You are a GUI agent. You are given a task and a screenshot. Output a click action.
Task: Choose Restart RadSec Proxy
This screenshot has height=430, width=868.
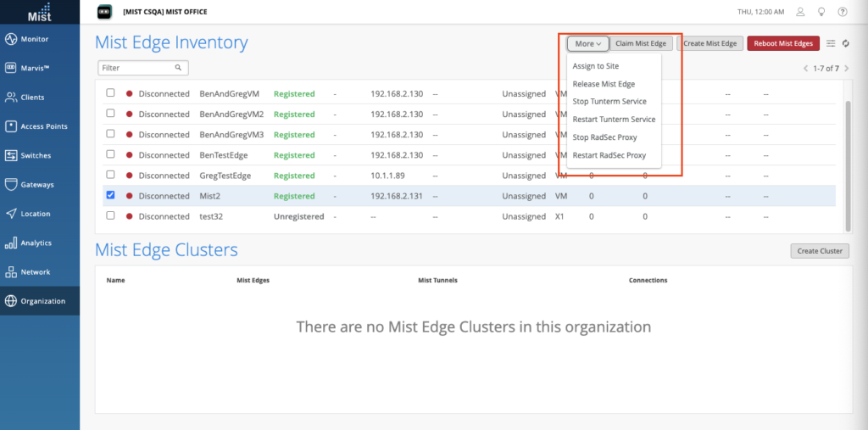click(x=609, y=155)
